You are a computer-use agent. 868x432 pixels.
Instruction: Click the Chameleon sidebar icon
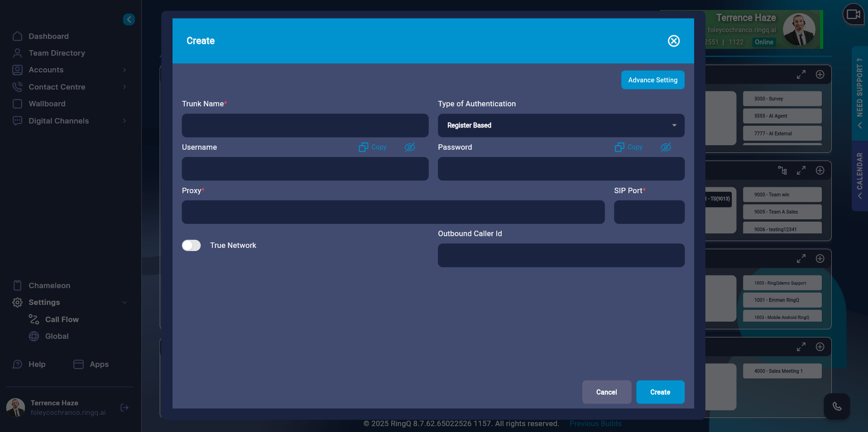(x=17, y=285)
